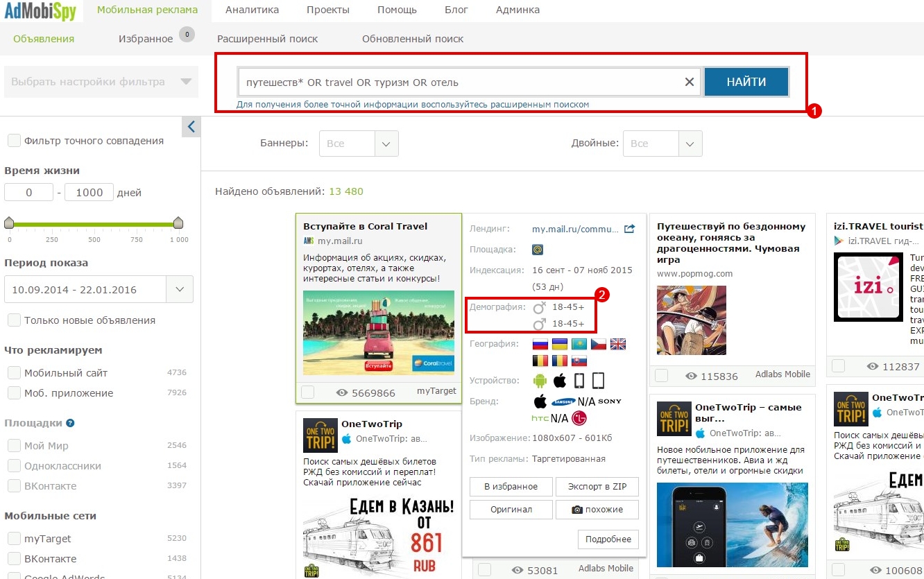Viewport: 924px width, 579px height.
Task: Click the Площадки help question icon
Action: click(70, 423)
